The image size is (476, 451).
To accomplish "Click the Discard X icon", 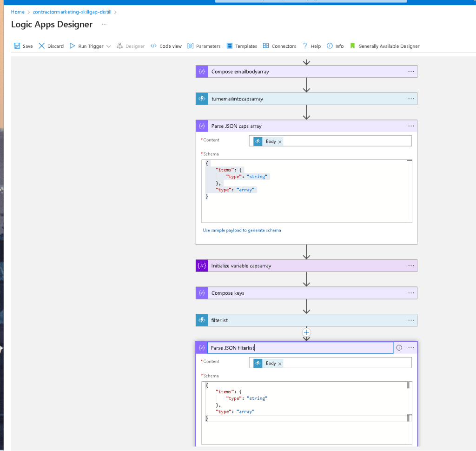I will point(41,46).
